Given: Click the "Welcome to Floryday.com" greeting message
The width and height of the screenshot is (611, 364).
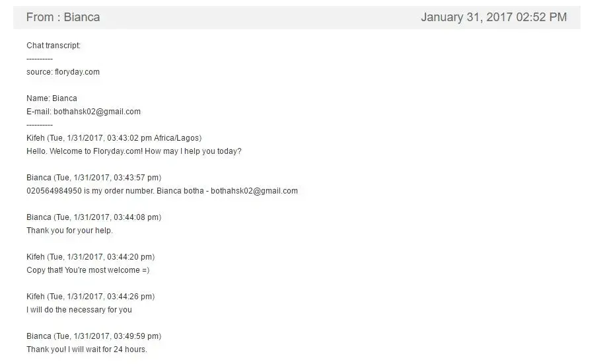Looking at the screenshot, I should [134, 151].
